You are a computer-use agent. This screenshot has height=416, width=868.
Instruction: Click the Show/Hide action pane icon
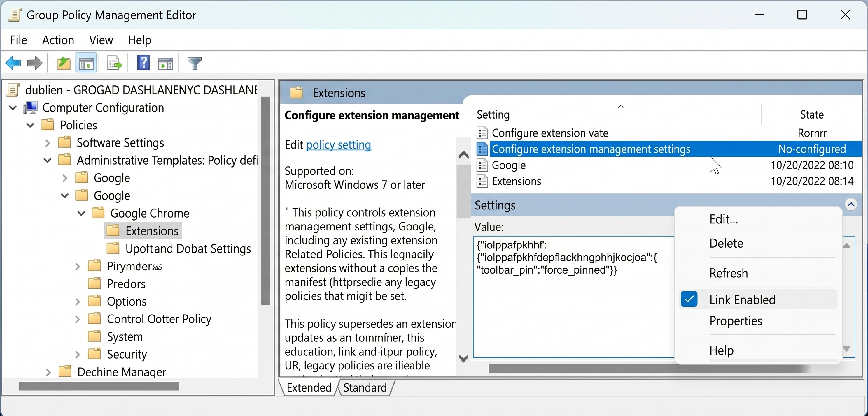[x=165, y=63]
